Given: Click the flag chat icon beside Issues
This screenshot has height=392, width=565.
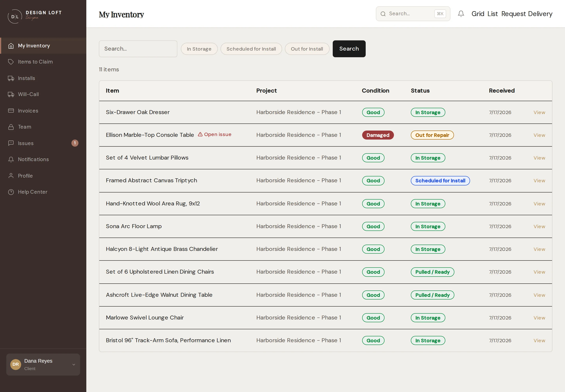Looking at the screenshot, I should (11, 143).
